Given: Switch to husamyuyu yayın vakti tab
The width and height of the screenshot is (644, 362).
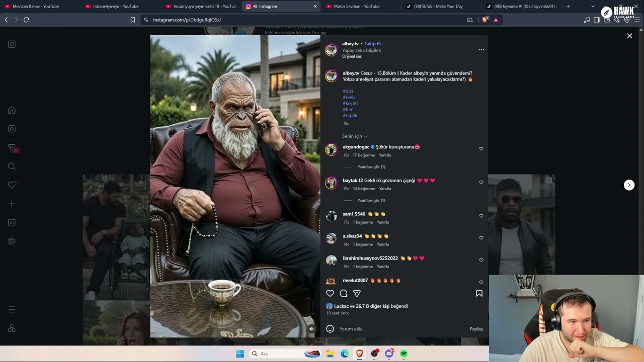Looking at the screenshot, I should (x=201, y=7).
